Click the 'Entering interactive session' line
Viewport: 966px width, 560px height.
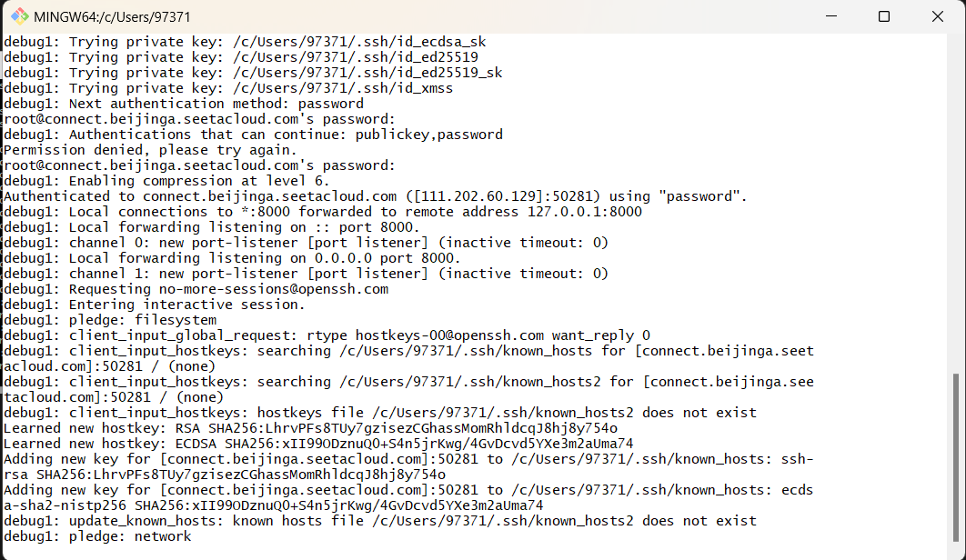[155, 305]
